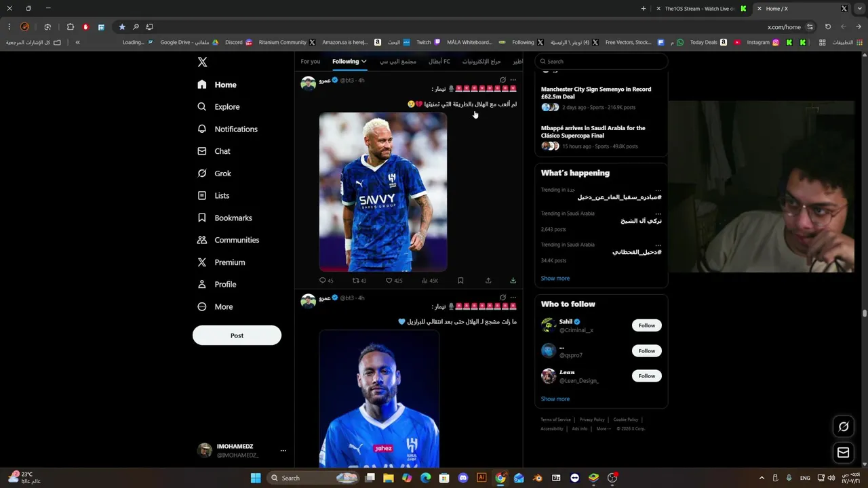Screen dimensions: 868x488
Task: Open Bookmarks in the sidebar
Action: click(224, 218)
